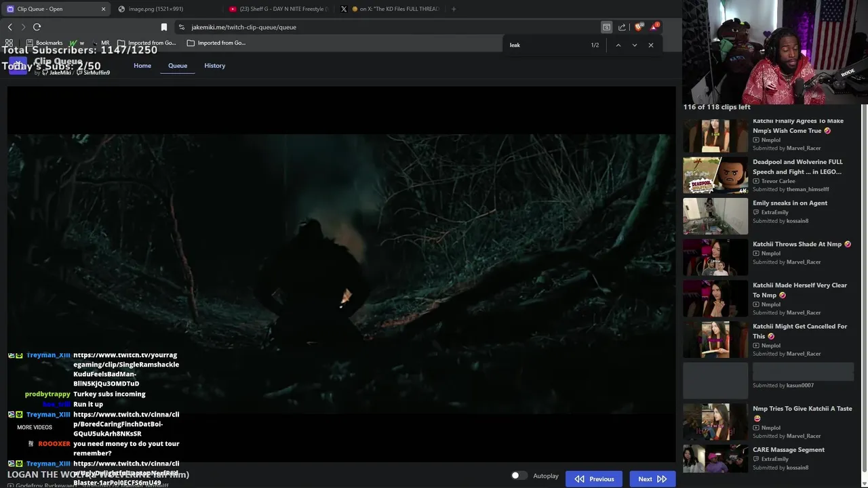The width and height of the screenshot is (868, 488).
Task: Open BoredCaringFinchDatBoi clip link in chat
Action: click(126, 424)
